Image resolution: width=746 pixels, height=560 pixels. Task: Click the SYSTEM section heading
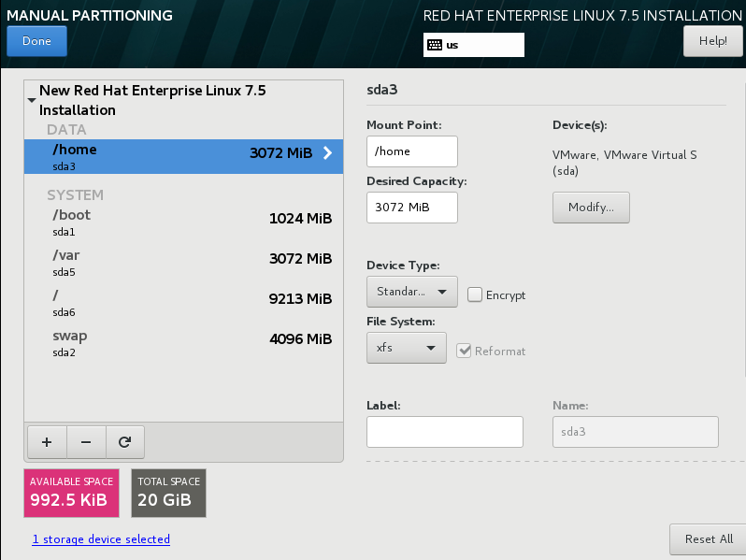click(x=75, y=195)
